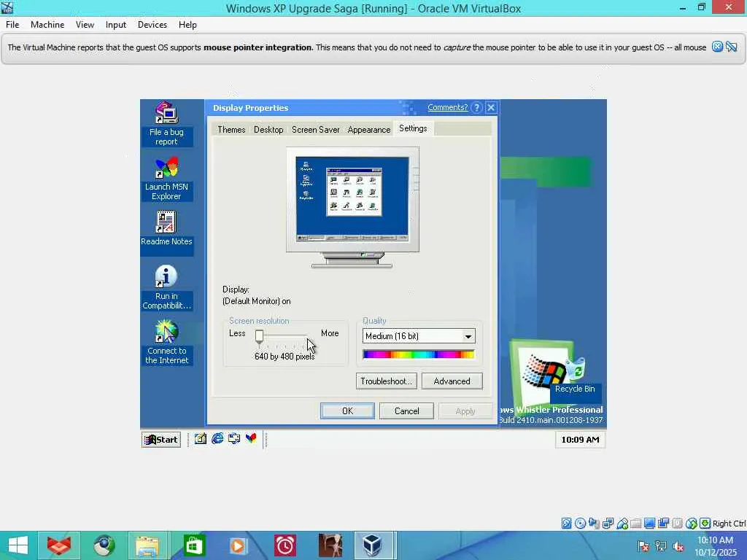Open the Devices menu

[x=152, y=25]
